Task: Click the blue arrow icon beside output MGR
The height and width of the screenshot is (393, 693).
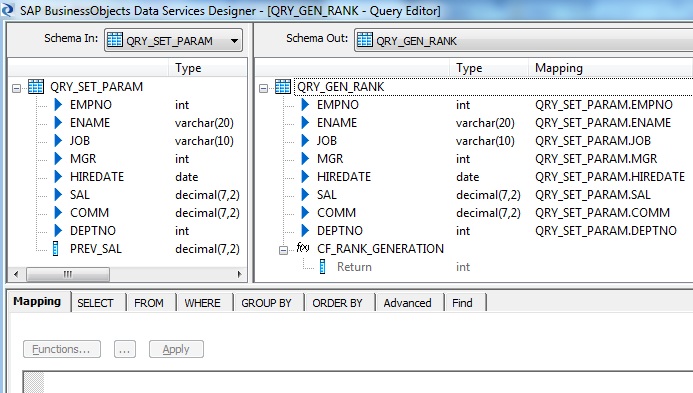Action: point(305,158)
